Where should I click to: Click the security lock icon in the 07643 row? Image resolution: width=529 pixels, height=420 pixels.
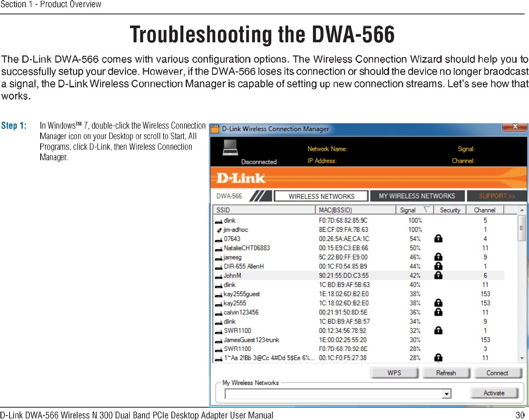pyautogui.click(x=438, y=239)
